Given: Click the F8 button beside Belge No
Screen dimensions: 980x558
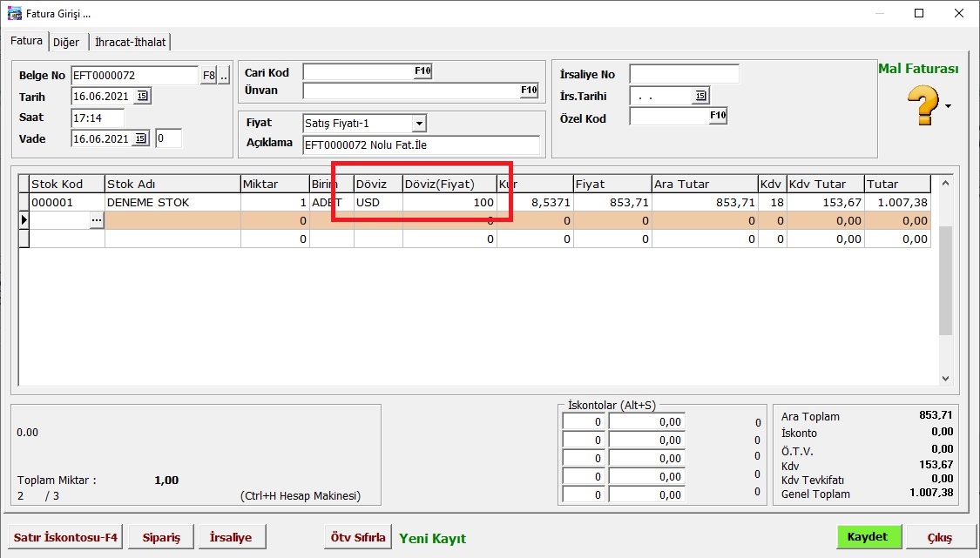Looking at the screenshot, I should [x=208, y=76].
